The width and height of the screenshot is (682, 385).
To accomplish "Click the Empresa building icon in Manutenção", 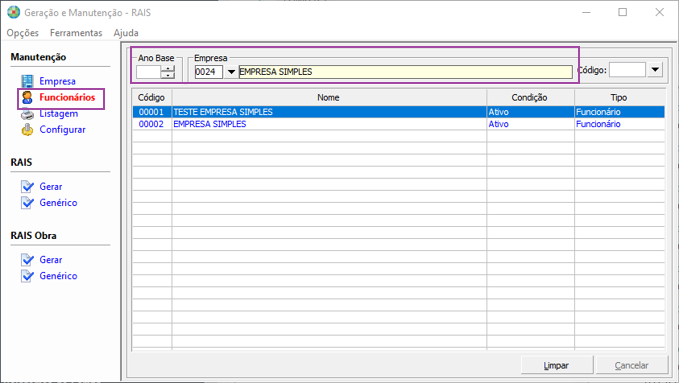I will (x=27, y=81).
